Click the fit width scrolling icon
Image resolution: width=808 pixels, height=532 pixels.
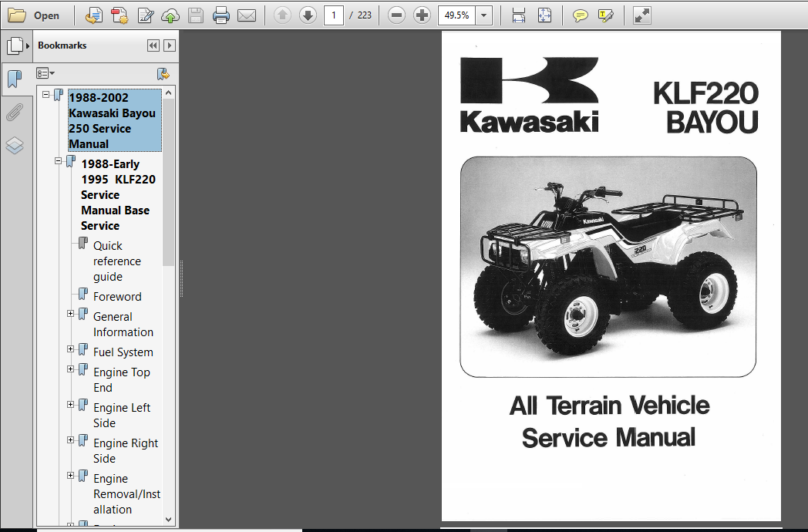click(x=519, y=15)
